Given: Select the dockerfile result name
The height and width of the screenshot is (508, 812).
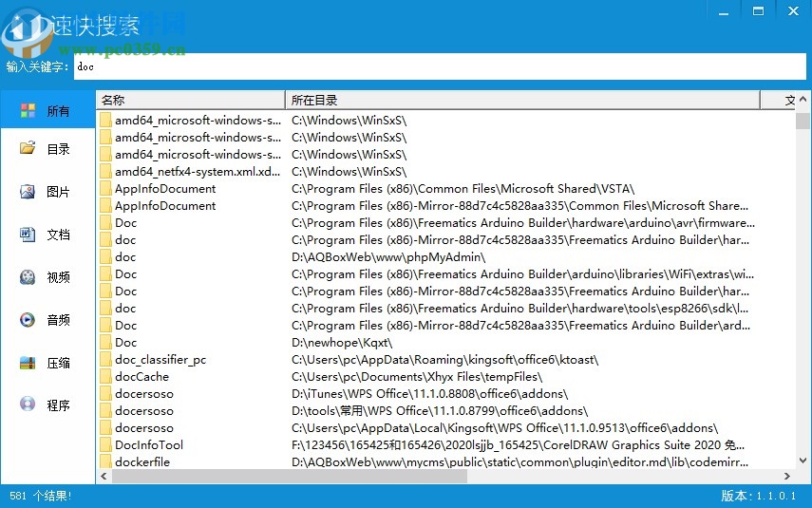Looking at the screenshot, I should (x=142, y=461).
